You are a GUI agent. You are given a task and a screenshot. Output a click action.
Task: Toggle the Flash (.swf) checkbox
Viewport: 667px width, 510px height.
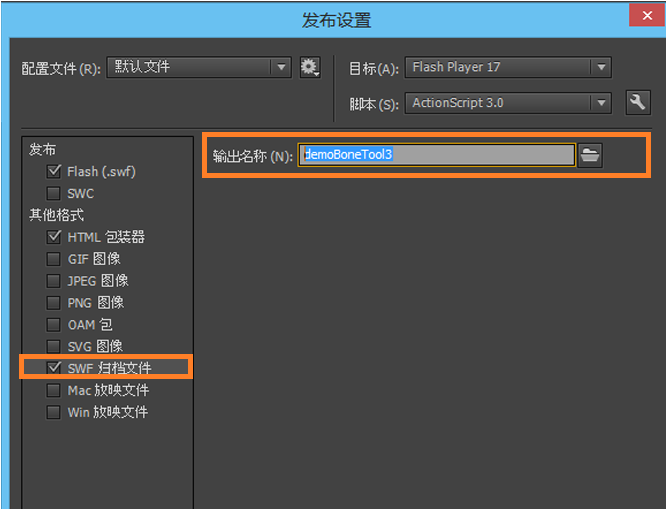tap(54, 171)
